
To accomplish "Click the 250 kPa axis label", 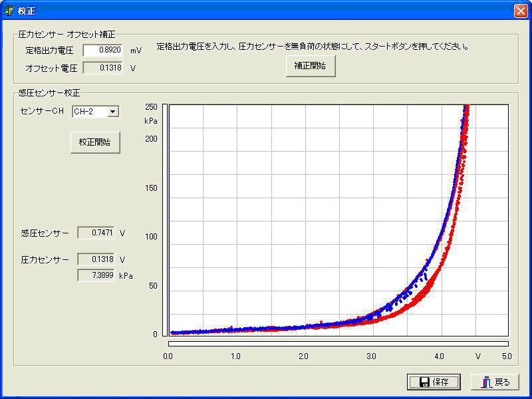I will click(151, 107).
